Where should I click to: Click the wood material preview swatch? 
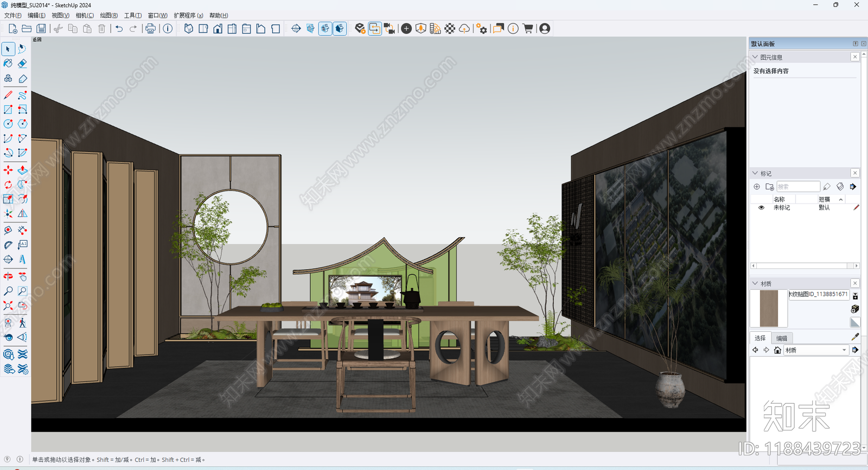pos(769,308)
